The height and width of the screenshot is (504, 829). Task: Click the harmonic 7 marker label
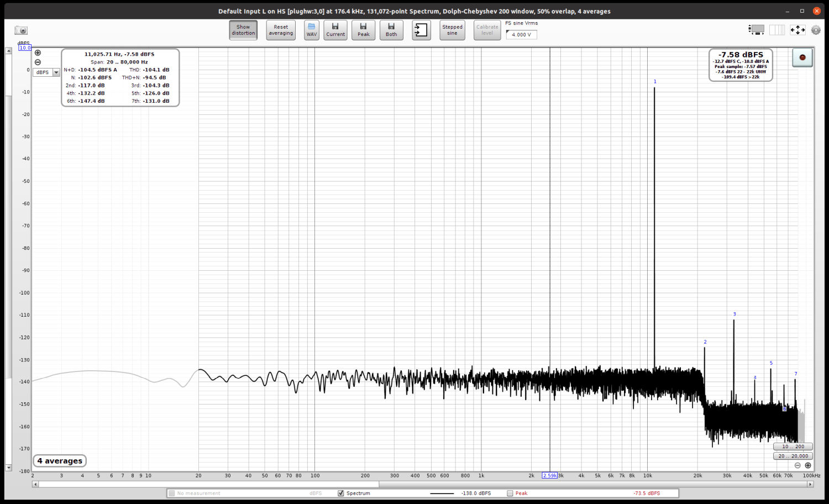coord(796,374)
